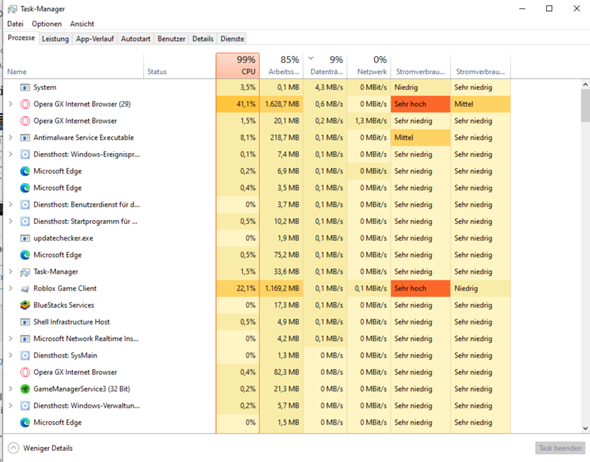Sort by the Arbeitsspeicher column header
This screenshot has height=462, width=590.
pos(281,66)
